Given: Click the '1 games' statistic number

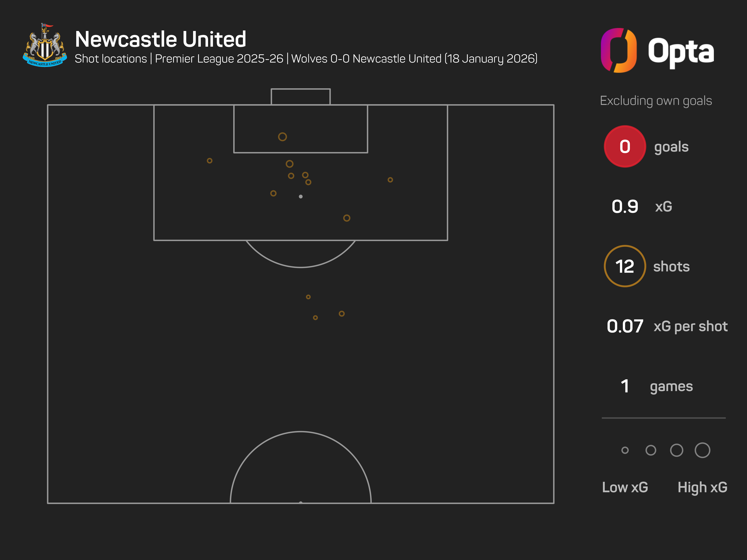Looking at the screenshot, I should (x=625, y=386).
